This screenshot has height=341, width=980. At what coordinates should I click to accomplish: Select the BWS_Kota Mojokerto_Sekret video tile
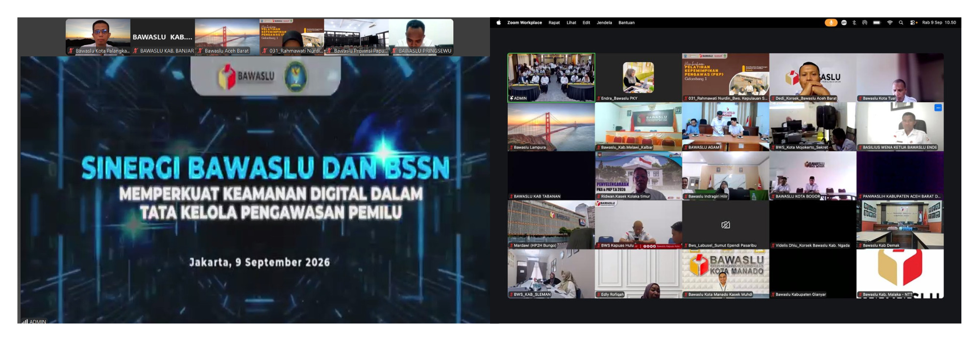click(x=813, y=126)
